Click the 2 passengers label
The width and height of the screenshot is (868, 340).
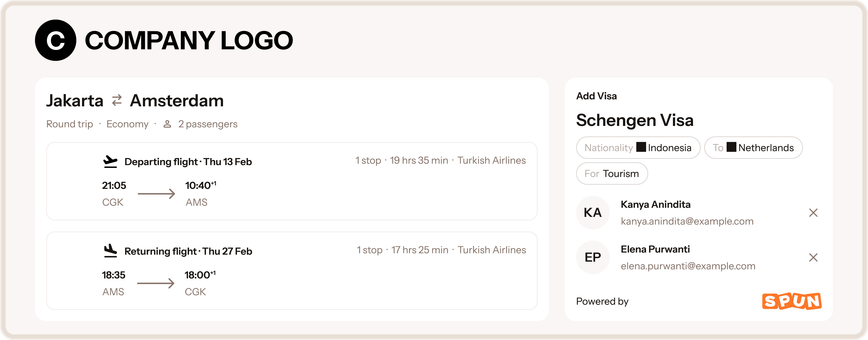(x=208, y=124)
